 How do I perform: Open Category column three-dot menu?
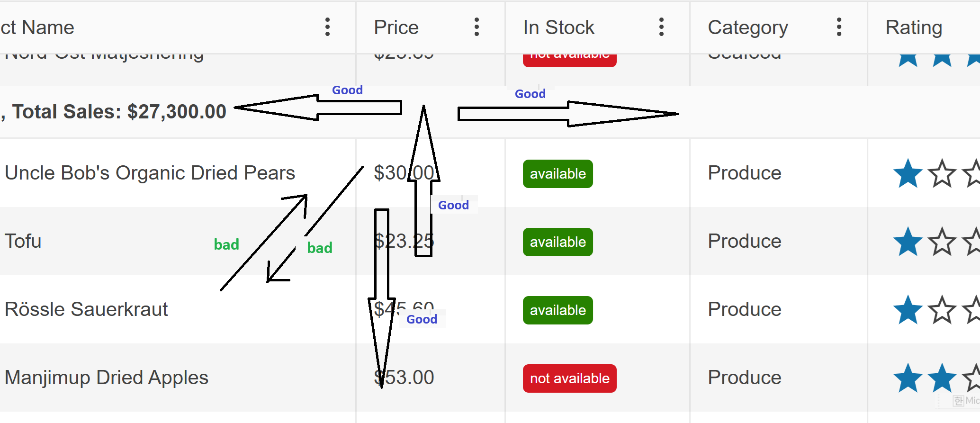pos(839,27)
